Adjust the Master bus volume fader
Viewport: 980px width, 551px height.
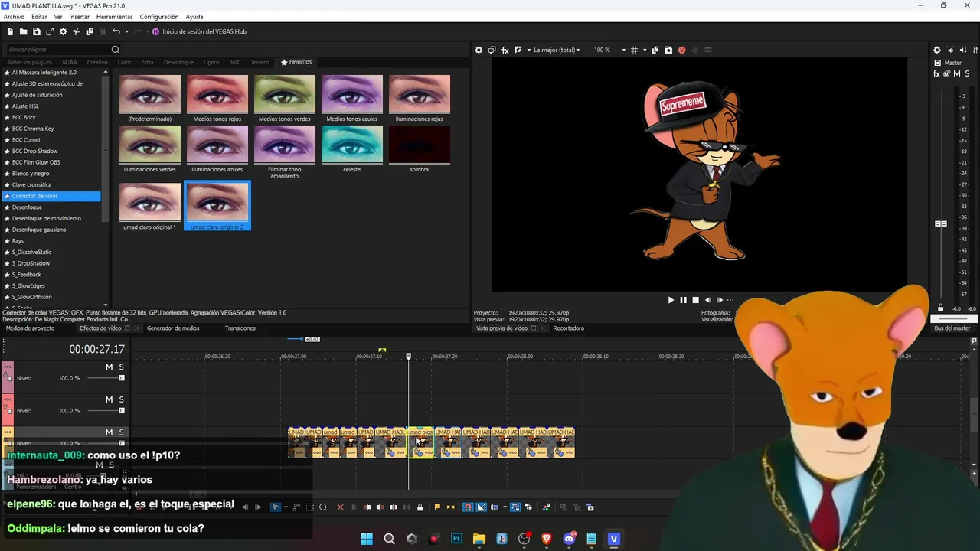pos(941,223)
